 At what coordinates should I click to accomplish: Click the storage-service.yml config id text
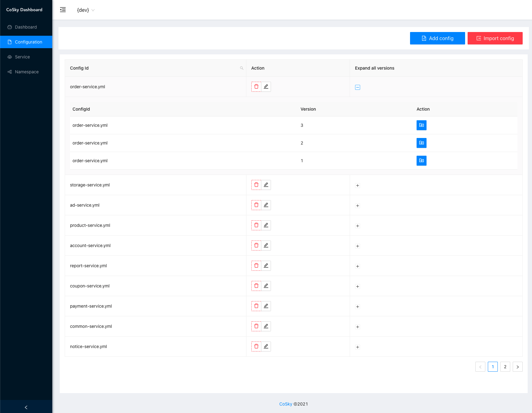pyautogui.click(x=90, y=185)
